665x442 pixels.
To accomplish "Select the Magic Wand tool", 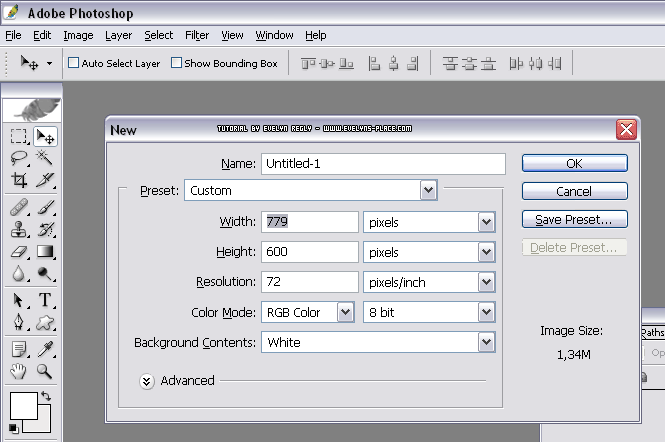I will (x=45, y=158).
